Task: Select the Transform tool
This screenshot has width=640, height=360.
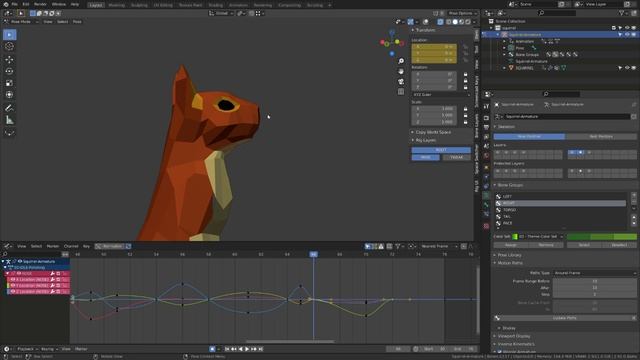Action: pyautogui.click(x=9, y=95)
